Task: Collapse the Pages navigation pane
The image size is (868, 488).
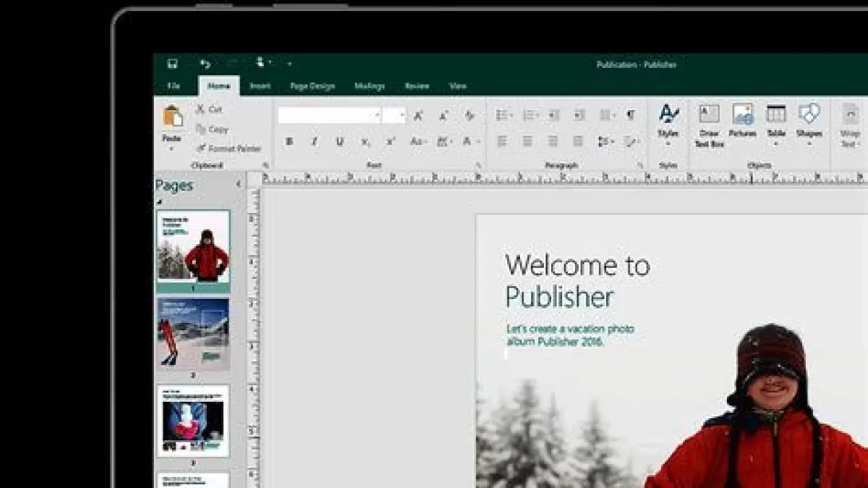Action: point(239,185)
